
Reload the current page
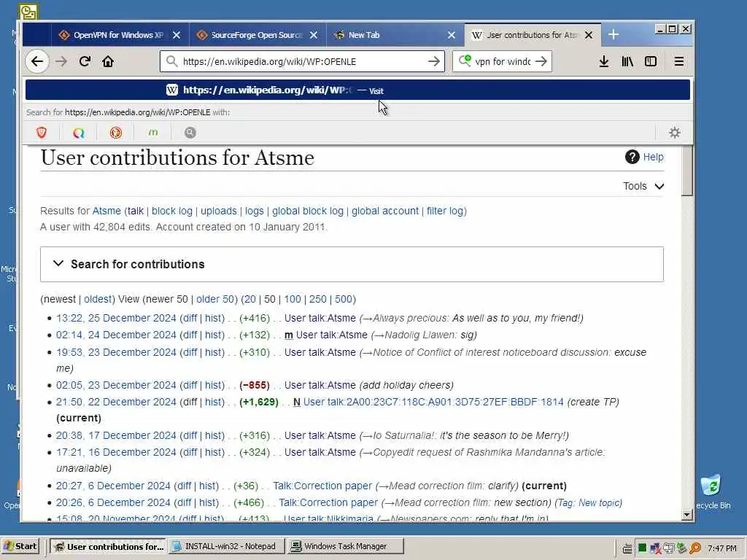[x=85, y=61]
